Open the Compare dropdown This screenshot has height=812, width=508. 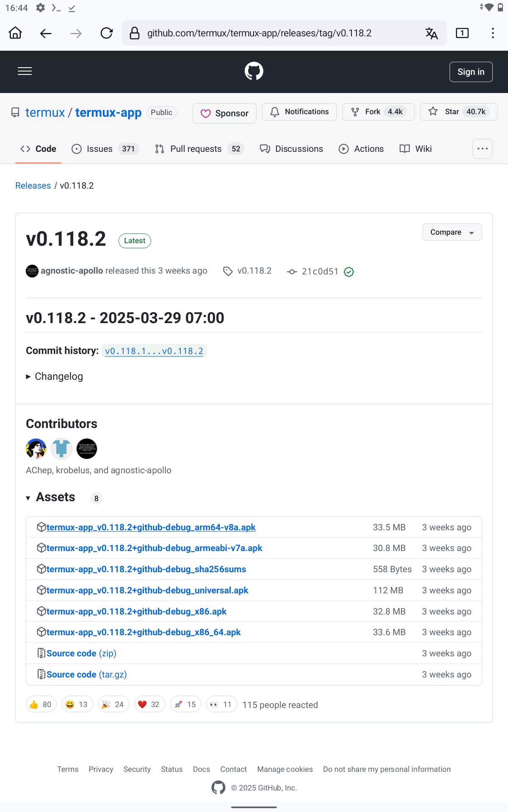tap(452, 232)
